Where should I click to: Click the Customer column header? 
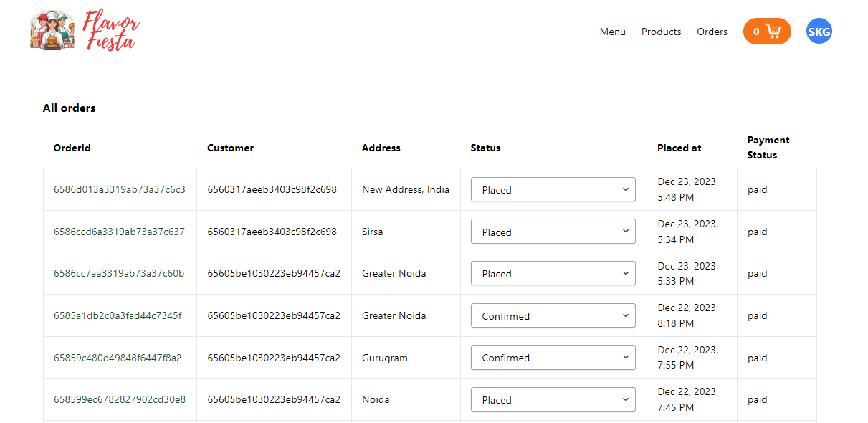coord(230,148)
